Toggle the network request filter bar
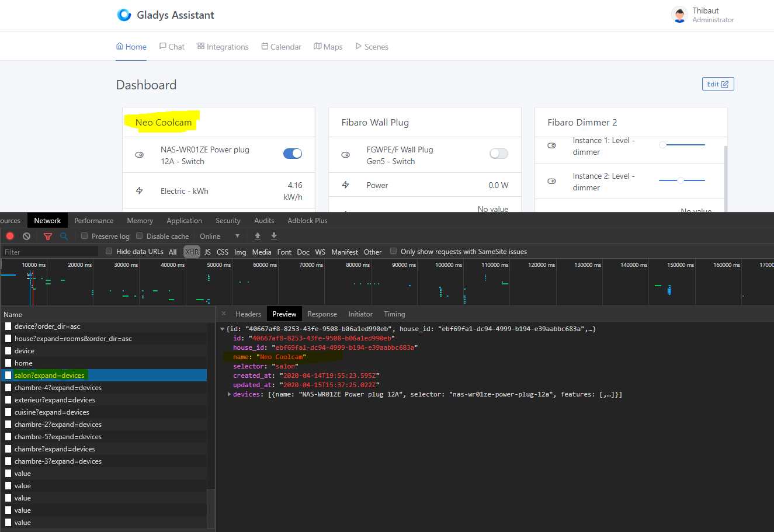 coord(47,236)
